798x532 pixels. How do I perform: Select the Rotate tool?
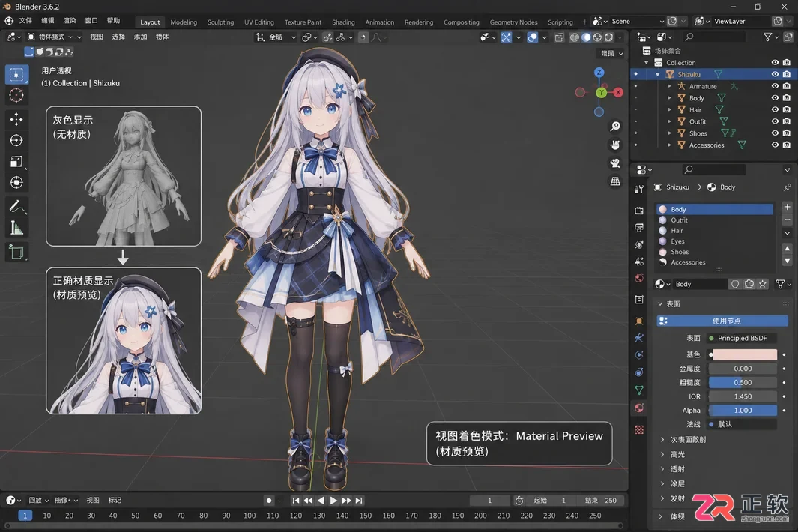16,141
